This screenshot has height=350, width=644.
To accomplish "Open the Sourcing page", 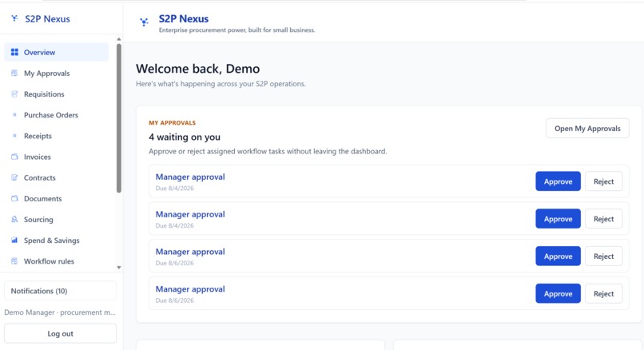I will point(57,220).
